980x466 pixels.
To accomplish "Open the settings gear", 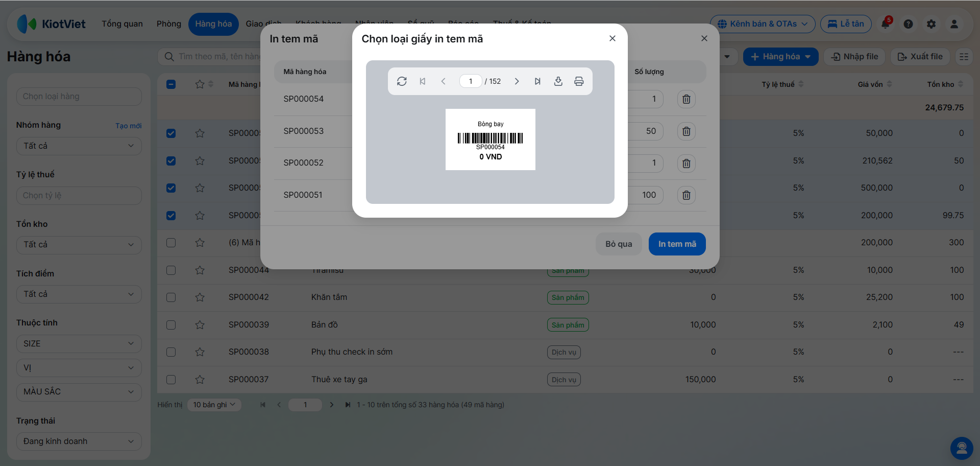I will 932,24.
